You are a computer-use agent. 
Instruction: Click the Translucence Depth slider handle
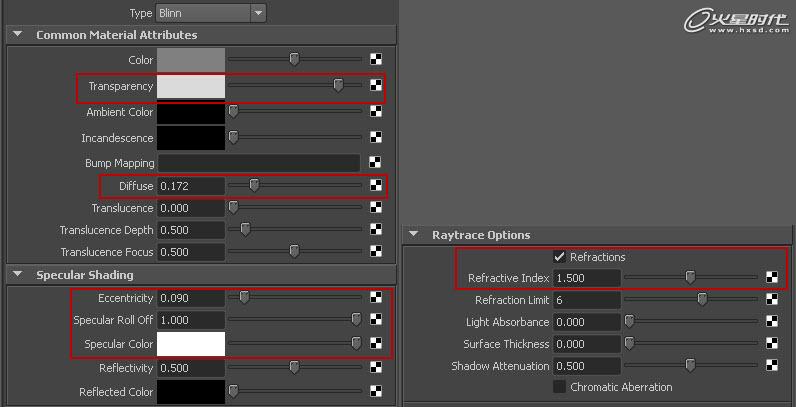coord(245,229)
